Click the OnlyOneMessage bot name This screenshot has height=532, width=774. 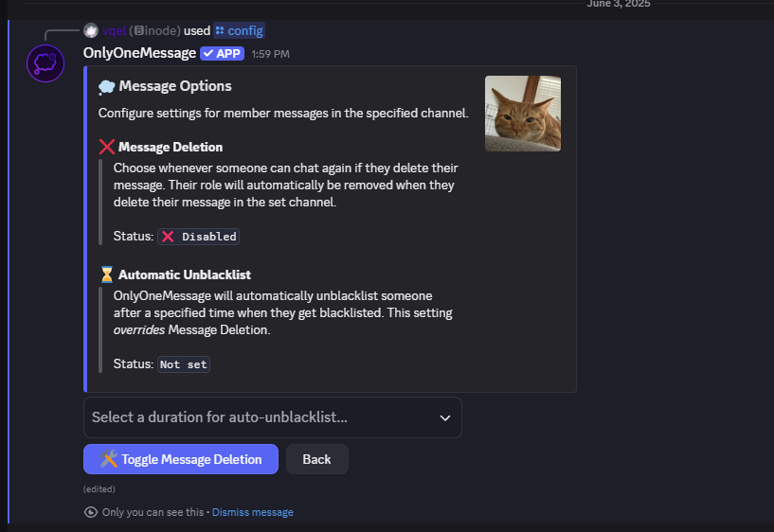[139, 53]
